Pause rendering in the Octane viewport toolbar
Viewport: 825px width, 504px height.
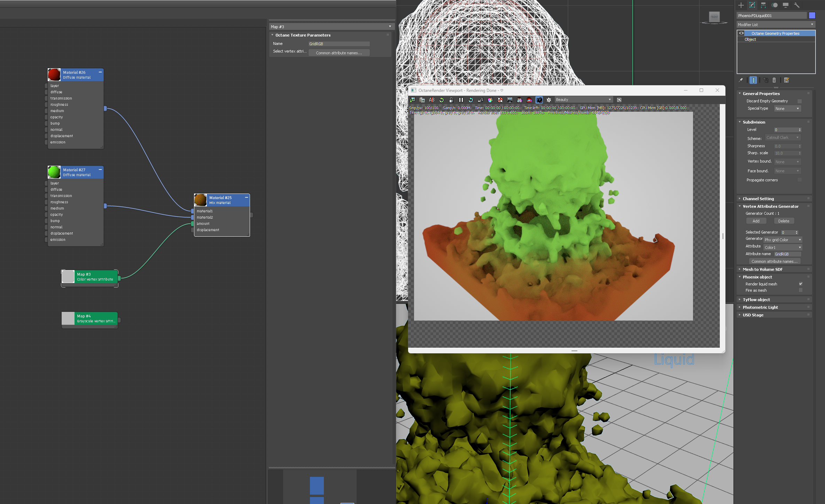tap(461, 100)
